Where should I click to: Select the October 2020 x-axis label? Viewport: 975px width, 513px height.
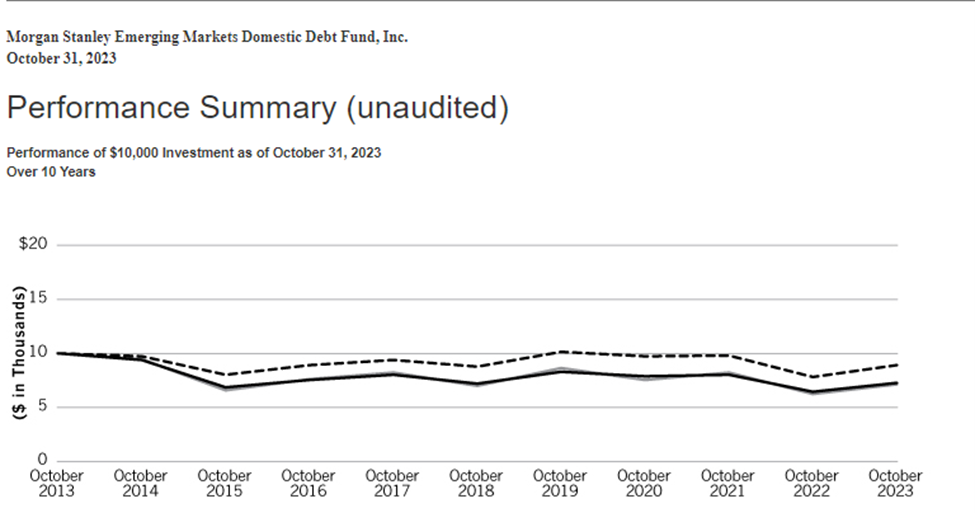[644, 483]
